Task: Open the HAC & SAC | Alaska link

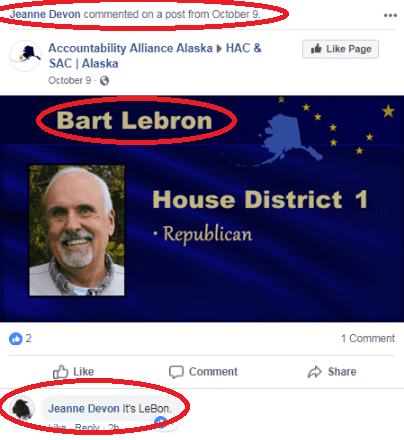Action: coord(155,56)
